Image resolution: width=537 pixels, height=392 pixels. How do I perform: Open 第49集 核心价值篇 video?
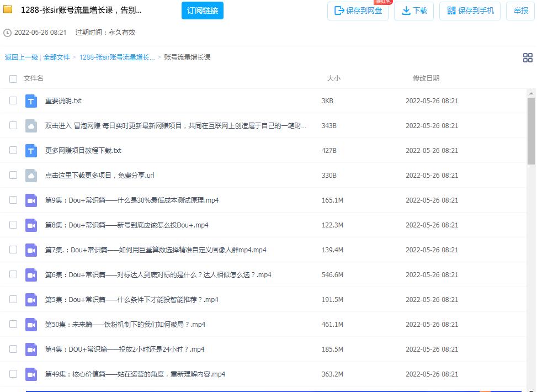[x=135, y=374]
